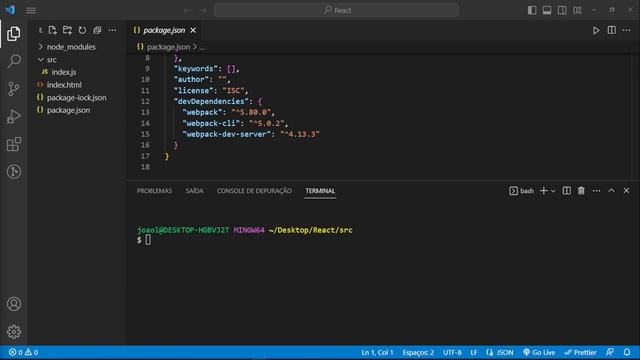
Task: Toggle the secondary side bar layout
Action: 562,10
